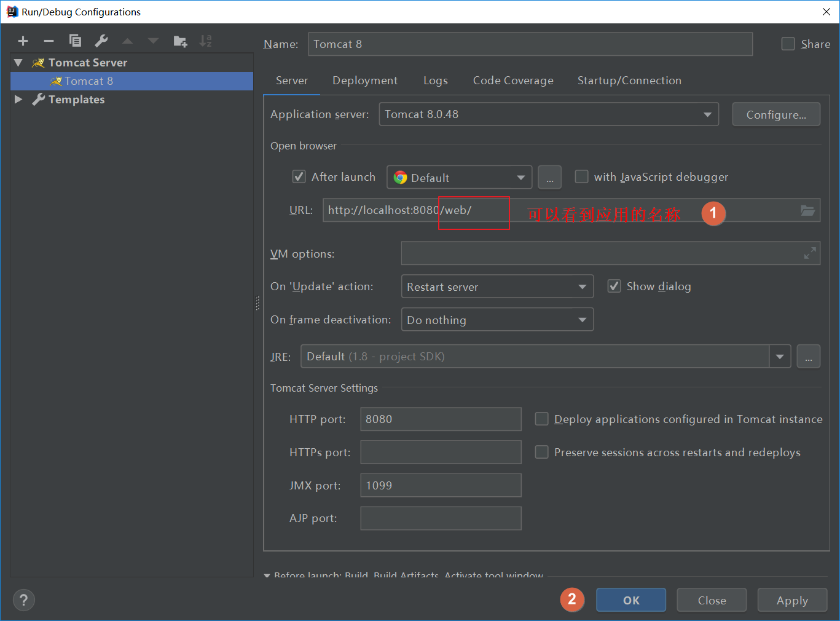
Task: Remove configuration with minus icon
Action: [x=49, y=41]
